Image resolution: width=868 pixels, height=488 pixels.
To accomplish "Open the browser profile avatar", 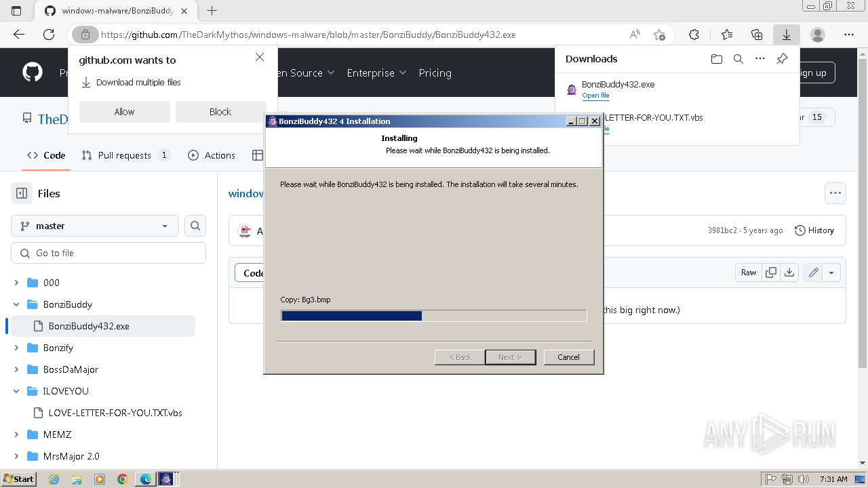I will 818,35.
